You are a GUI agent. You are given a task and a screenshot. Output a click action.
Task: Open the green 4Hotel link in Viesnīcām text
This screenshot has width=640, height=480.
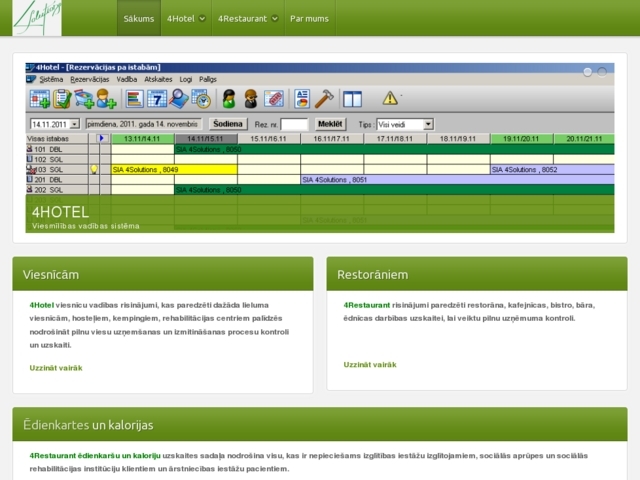42,305
